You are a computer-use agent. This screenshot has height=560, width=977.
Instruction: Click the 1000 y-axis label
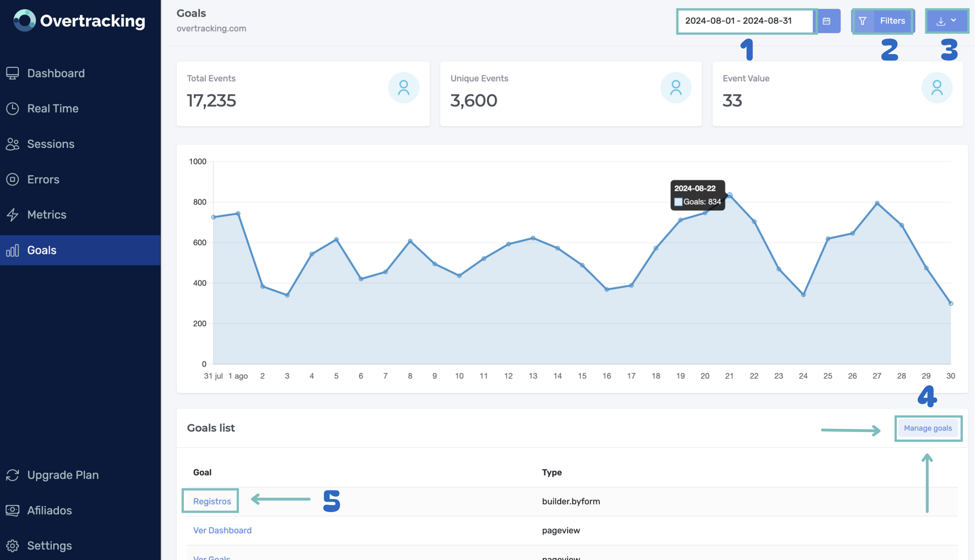(198, 161)
